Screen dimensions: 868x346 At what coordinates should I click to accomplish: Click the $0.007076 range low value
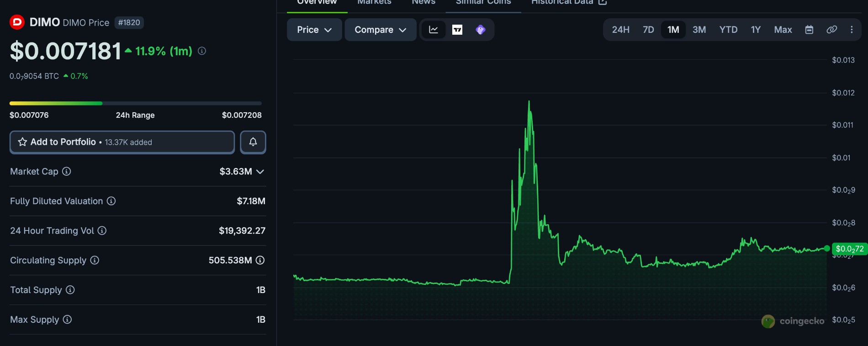[29, 115]
